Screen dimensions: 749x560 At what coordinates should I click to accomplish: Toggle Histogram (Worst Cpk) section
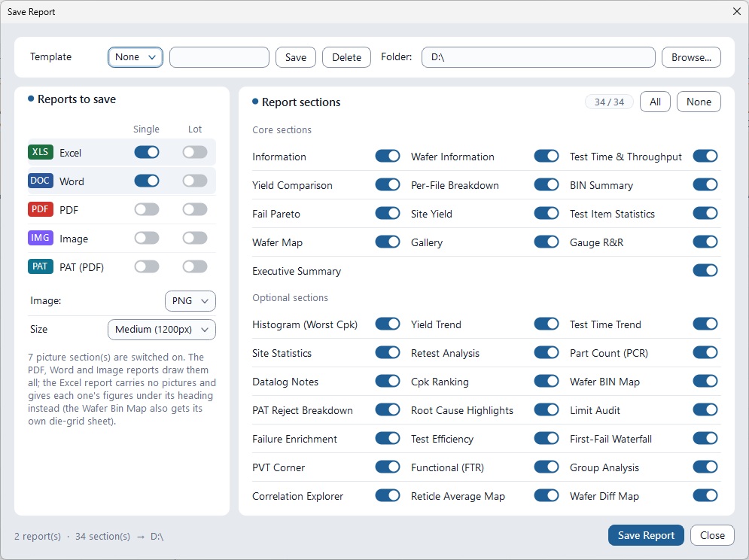point(388,324)
